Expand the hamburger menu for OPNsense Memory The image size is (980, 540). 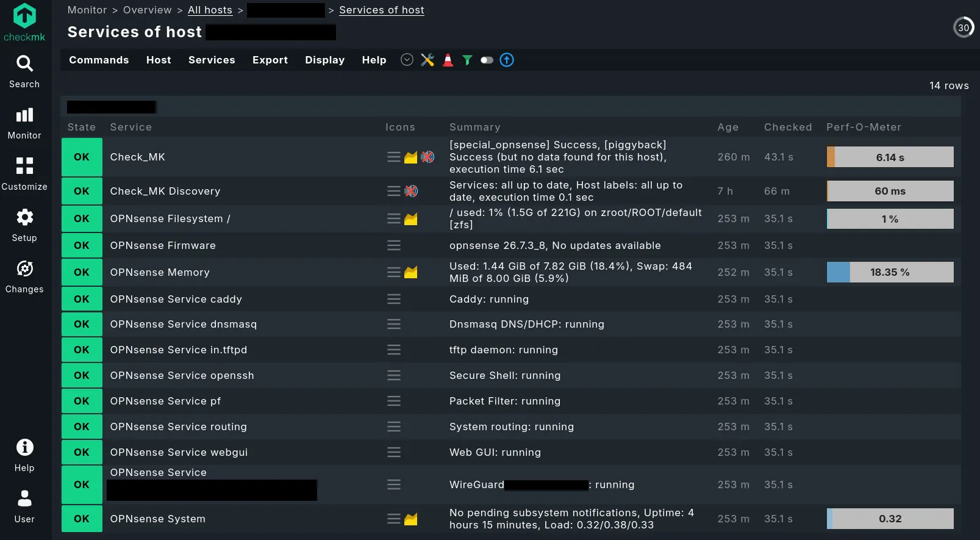click(394, 272)
